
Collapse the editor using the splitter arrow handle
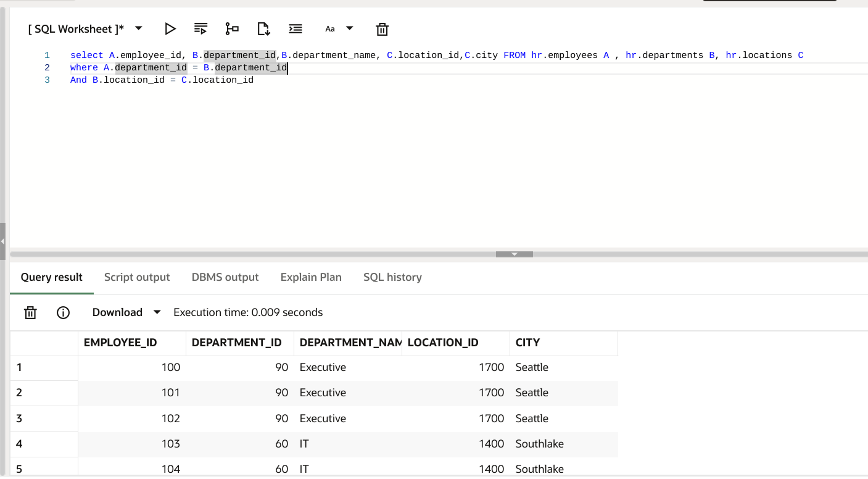pos(515,254)
